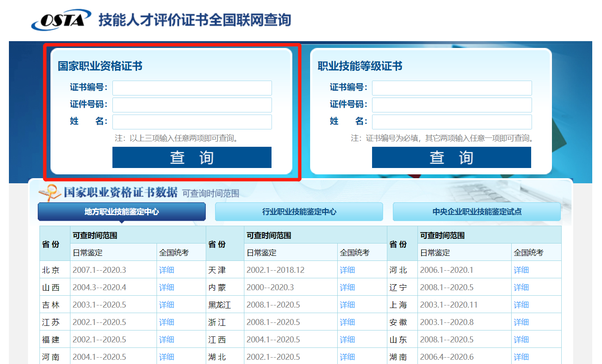Viewport: 602px width, 364px height.
Task: Click 证书编号 field under 职业技能等级证书
Action: click(451, 88)
